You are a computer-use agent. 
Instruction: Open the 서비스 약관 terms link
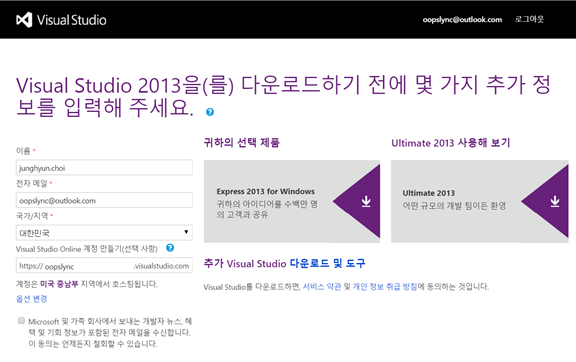click(322, 286)
